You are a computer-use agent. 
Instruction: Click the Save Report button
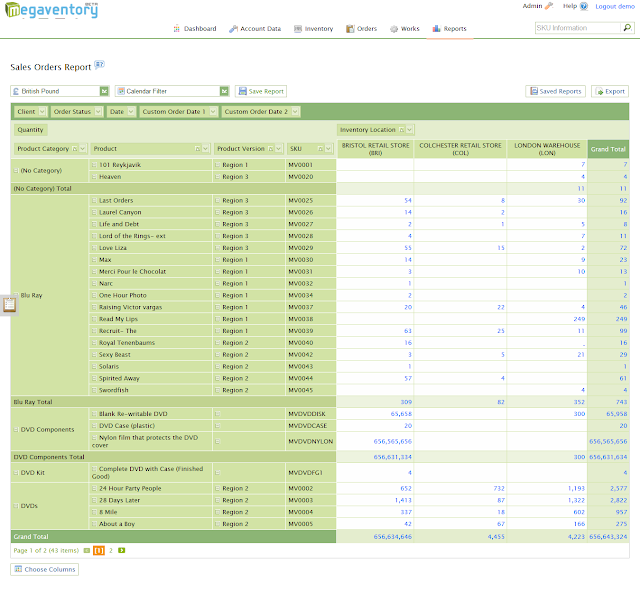tap(261, 91)
